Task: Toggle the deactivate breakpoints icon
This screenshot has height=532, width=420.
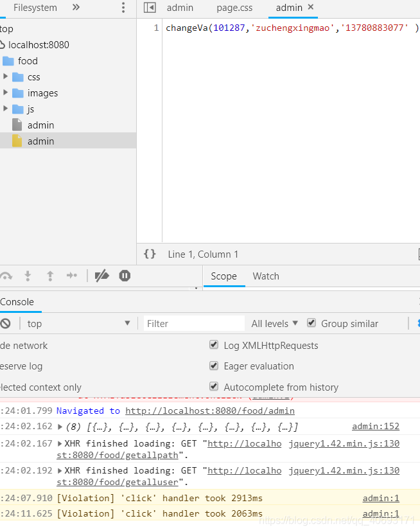Action: [101, 276]
